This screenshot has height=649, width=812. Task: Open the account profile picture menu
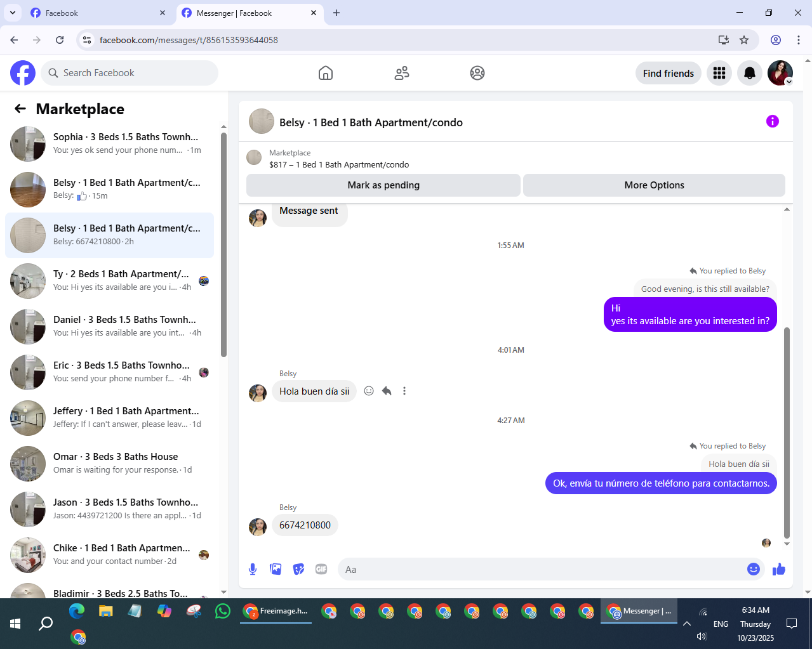click(780, 73)
